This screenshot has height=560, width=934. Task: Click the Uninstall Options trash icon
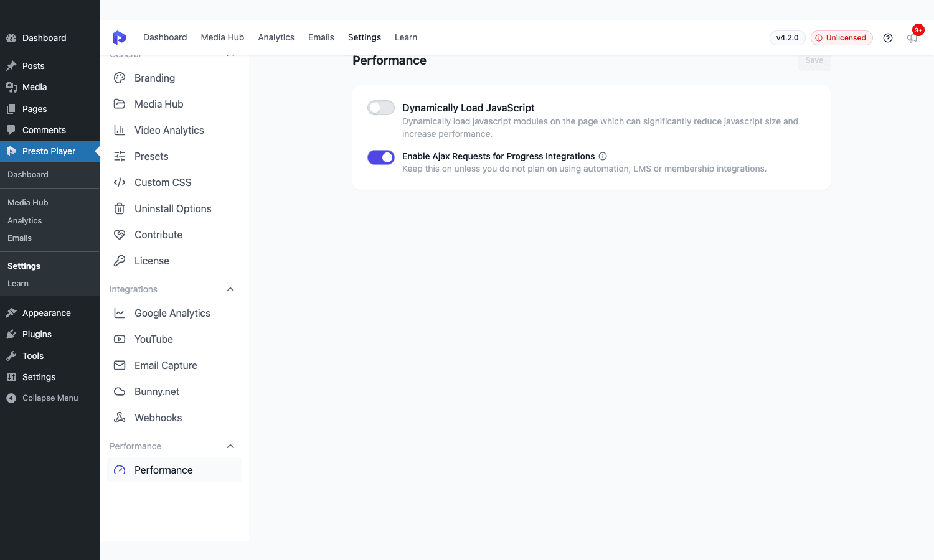point(120,208)
